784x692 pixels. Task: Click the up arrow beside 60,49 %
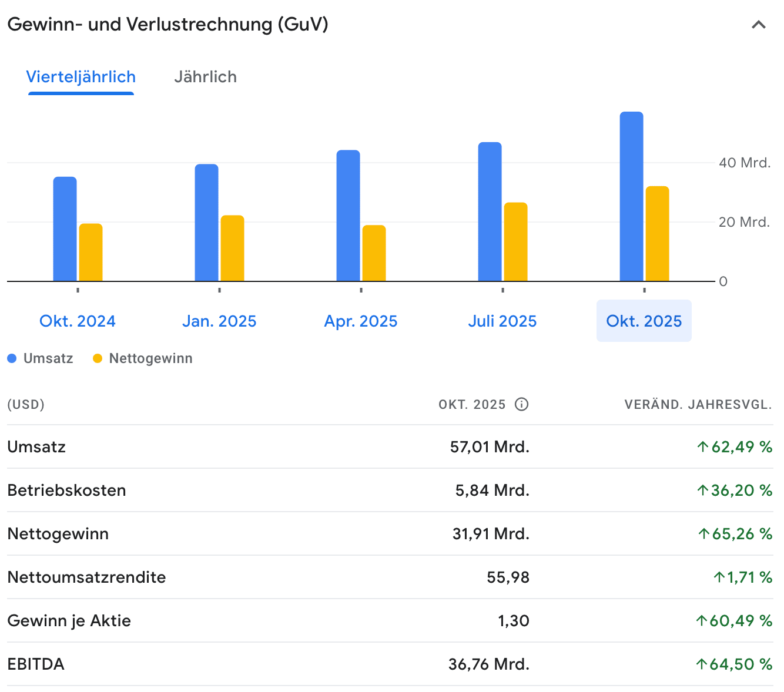click(x=701, y=621)
